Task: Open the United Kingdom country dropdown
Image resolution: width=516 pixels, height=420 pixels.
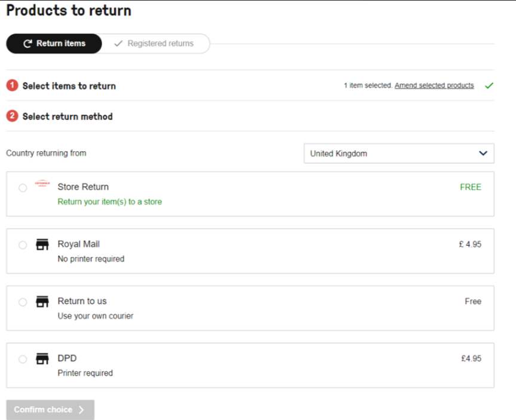Action: pos(399,154)
